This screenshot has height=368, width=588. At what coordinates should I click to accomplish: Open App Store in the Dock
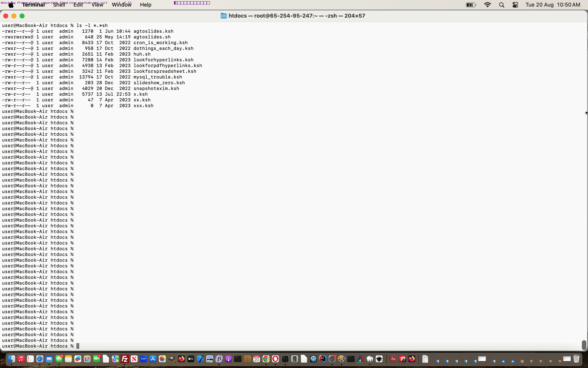coord(153,359)
